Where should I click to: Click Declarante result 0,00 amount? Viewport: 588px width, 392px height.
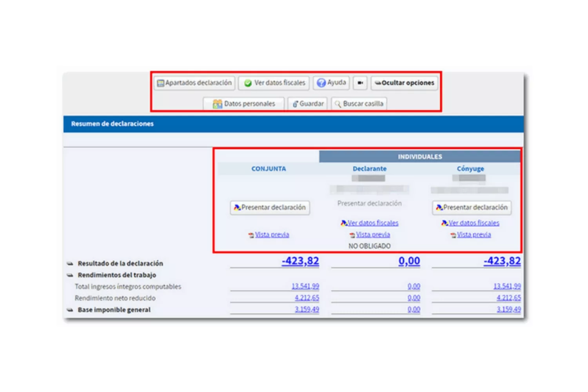pos(409,261)
